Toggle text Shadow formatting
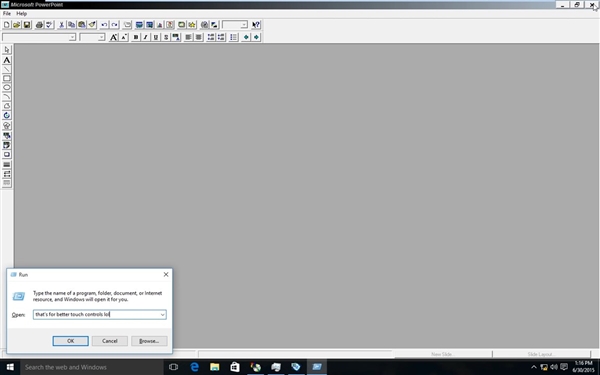 (x=166, y=37)
